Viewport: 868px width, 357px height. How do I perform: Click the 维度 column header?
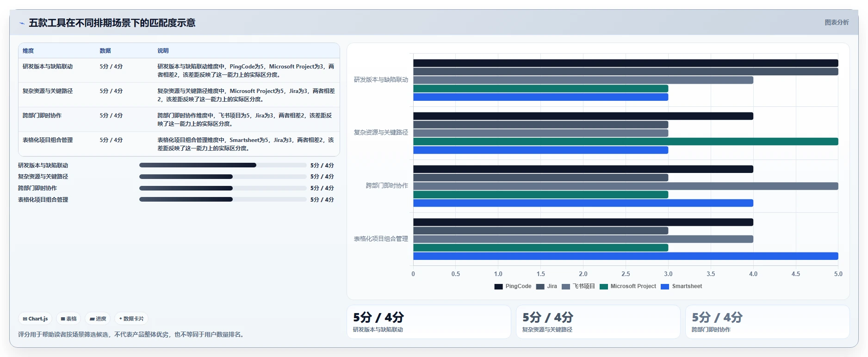click(x=28, y=51)
